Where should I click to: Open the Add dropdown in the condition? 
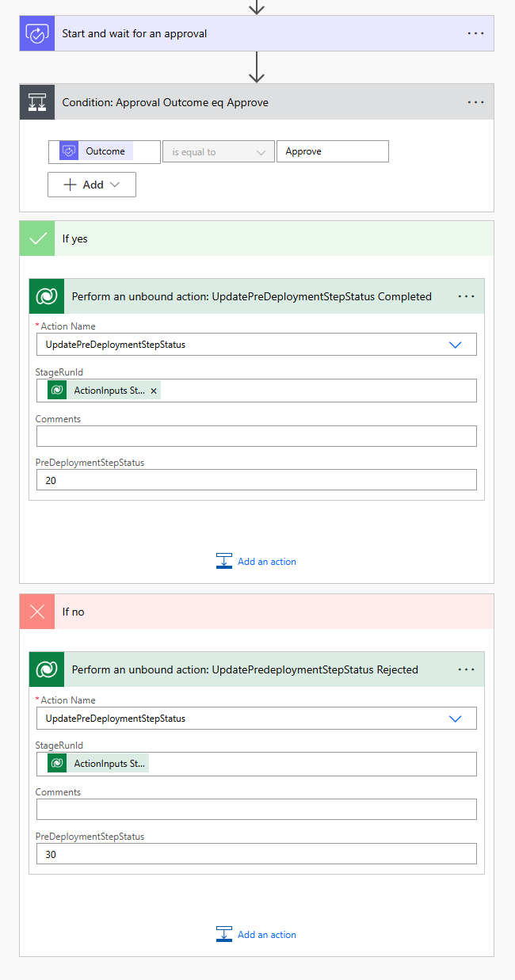tap(92, 185)
